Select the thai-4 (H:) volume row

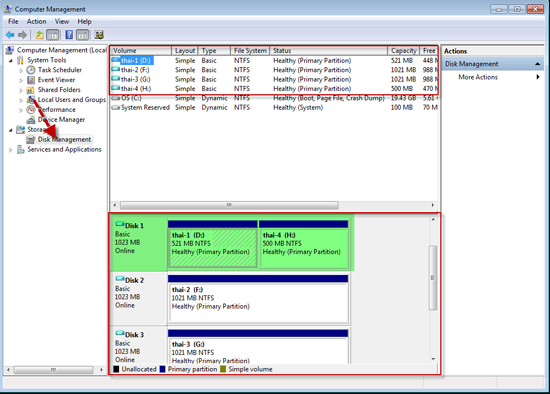274,89
